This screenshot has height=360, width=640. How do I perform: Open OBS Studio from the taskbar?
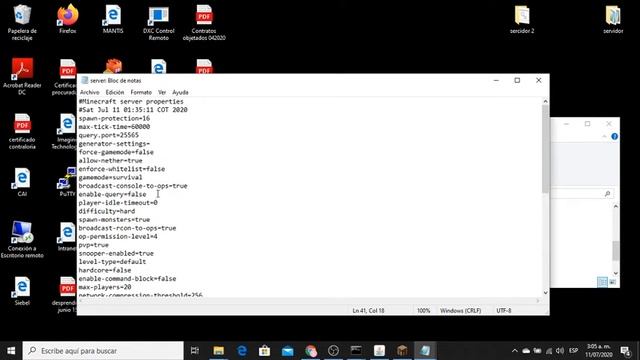(333, 351)
